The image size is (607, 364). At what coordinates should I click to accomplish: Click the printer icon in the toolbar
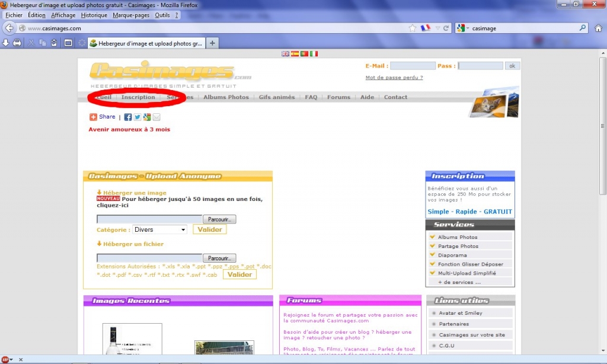pos(17,43)
